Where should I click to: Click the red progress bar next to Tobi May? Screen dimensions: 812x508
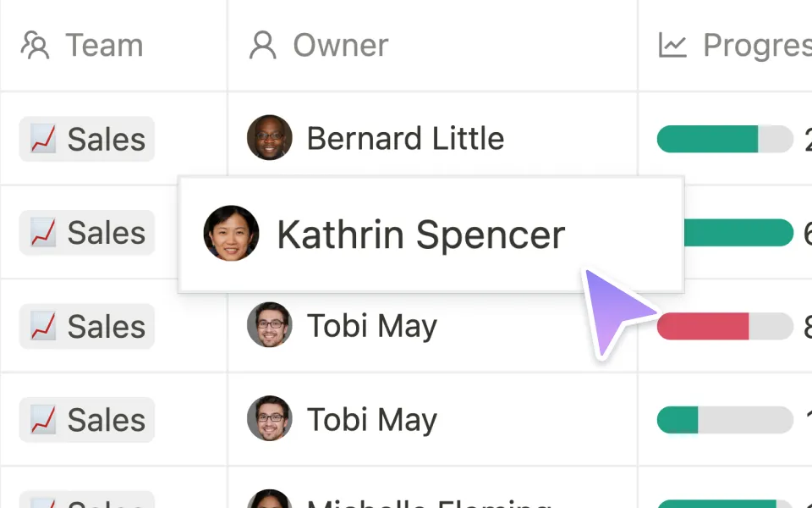[723, 326]
